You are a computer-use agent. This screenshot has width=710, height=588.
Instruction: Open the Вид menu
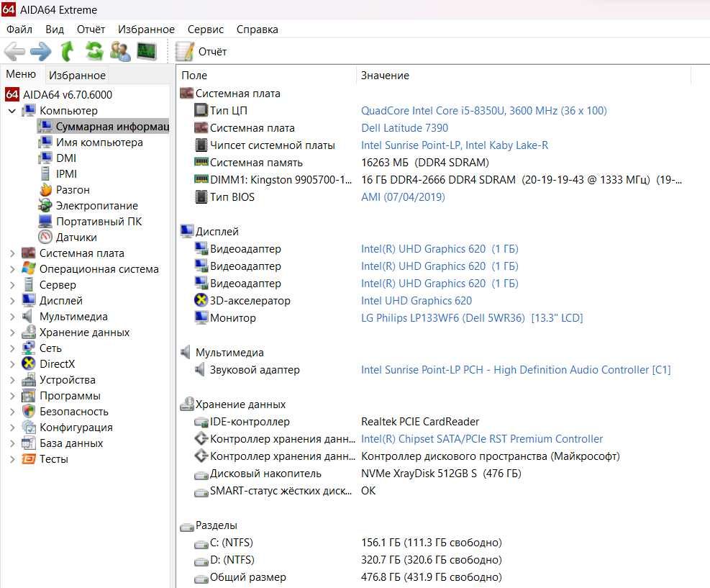[55, 30]
